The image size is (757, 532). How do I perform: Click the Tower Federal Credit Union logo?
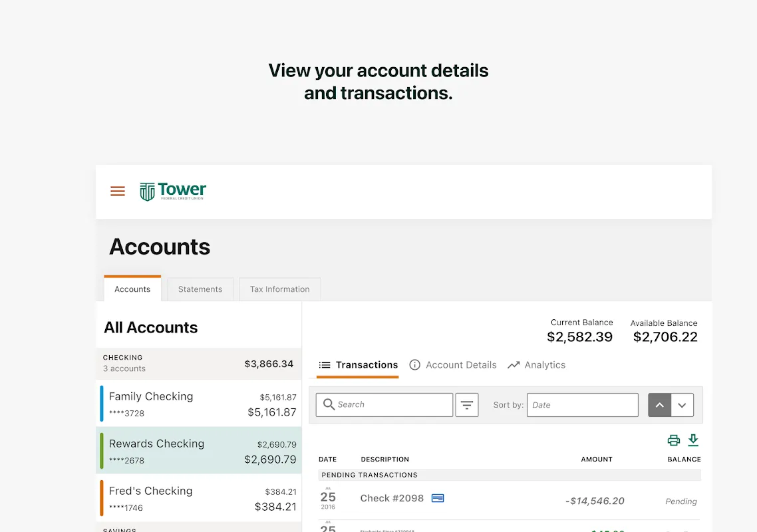pos(173,192)
